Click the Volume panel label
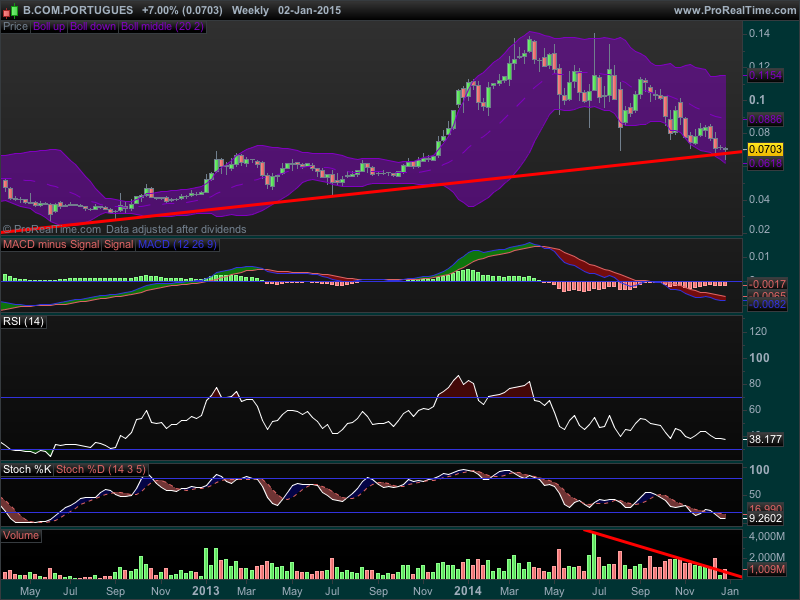The image size is (800, 600). (x=21, y=535)
